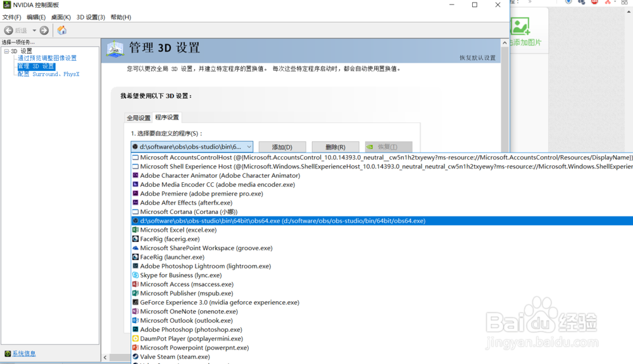Choose Skype for Business icon

(135, 275)
